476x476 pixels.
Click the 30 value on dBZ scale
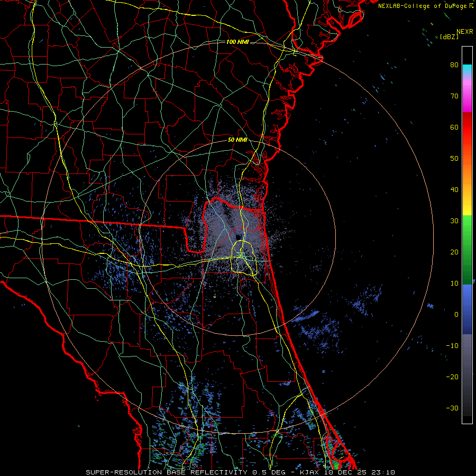coord(454,221)
